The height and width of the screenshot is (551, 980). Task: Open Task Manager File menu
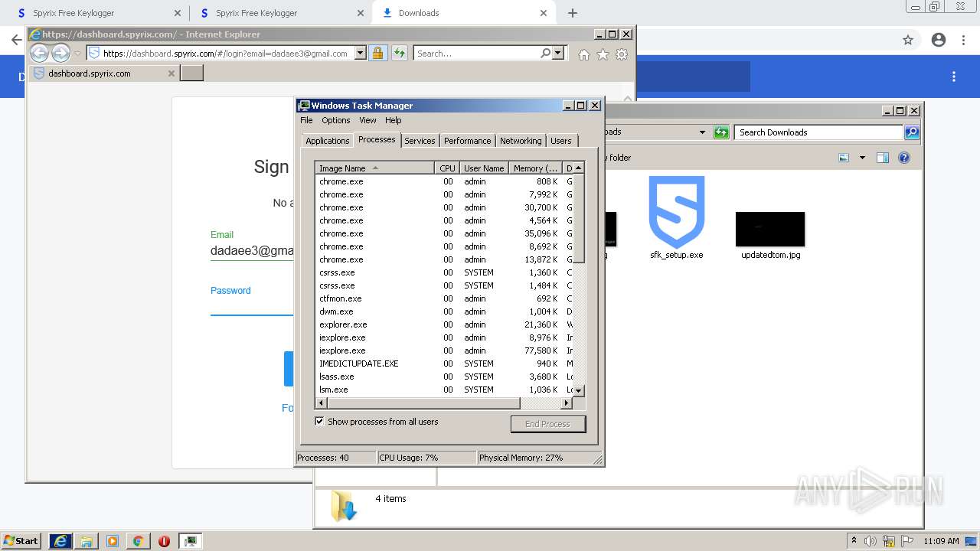306,120
